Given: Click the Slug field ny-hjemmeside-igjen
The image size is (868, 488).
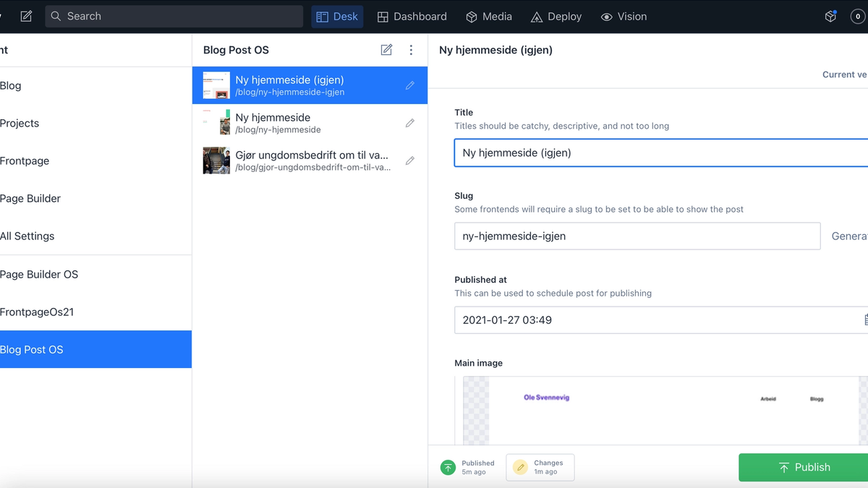Looking at the screenshot, I should pos(637,236).
